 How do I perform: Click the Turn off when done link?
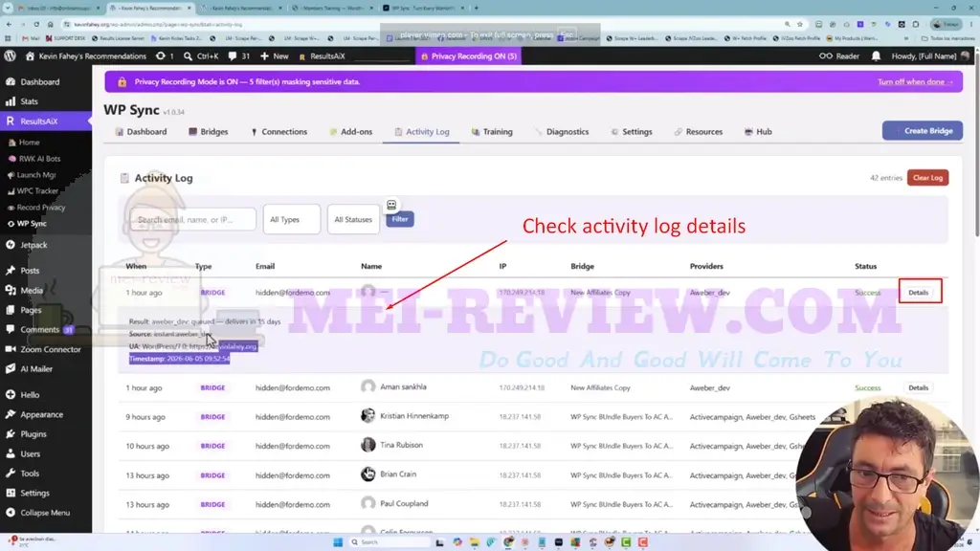[x=915, y=82]
